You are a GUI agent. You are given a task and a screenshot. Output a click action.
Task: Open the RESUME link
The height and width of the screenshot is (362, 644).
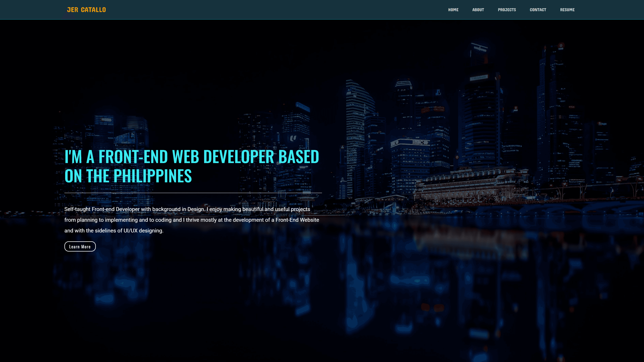[x=567, y=10]
